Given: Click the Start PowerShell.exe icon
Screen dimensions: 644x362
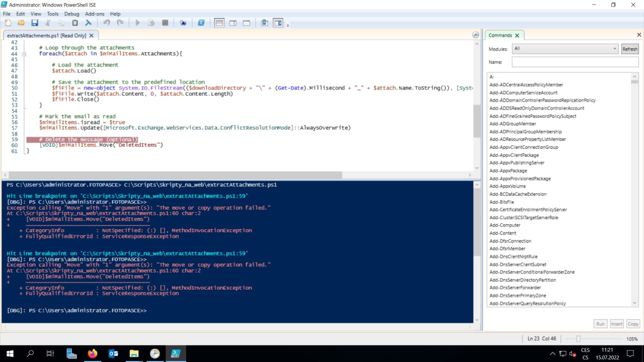Looking at the screenshot, I should [202, 23].
